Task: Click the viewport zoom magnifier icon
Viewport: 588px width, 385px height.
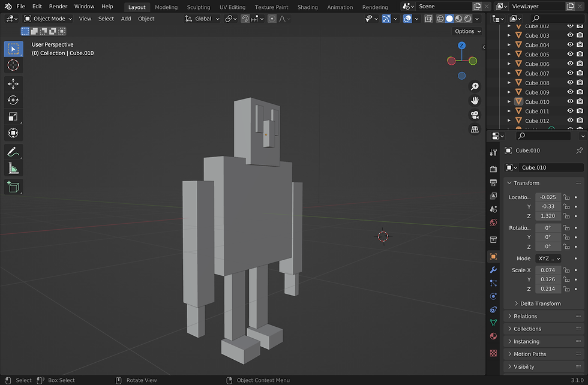Action: [x=475, y=86]
